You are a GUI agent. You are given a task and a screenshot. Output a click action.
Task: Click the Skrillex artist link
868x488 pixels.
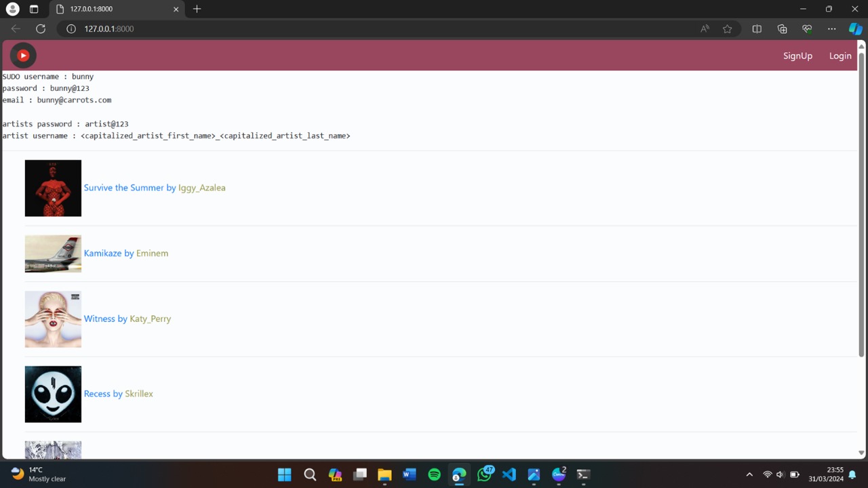pos(139,393)
